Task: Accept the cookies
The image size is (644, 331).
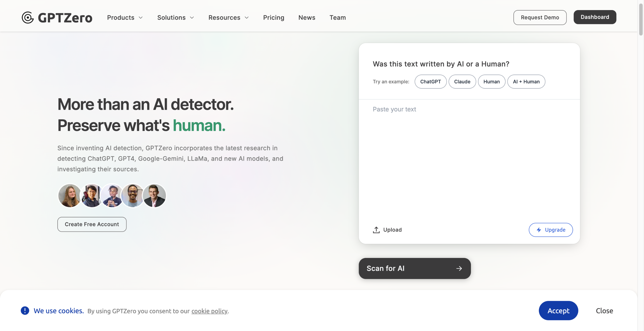Action: click(x=558, y=311)
